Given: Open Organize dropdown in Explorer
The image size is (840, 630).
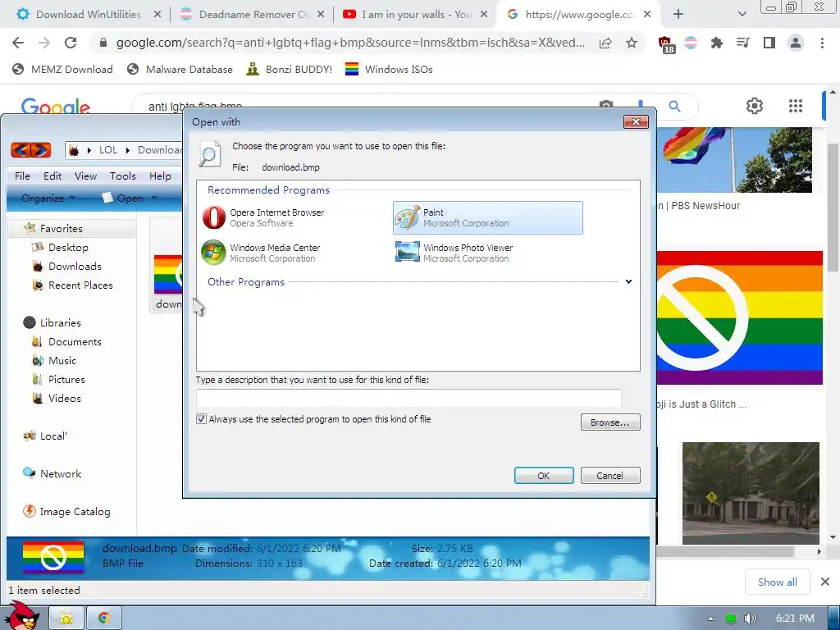Looking at the screenshot, I should tap(48, 199).
